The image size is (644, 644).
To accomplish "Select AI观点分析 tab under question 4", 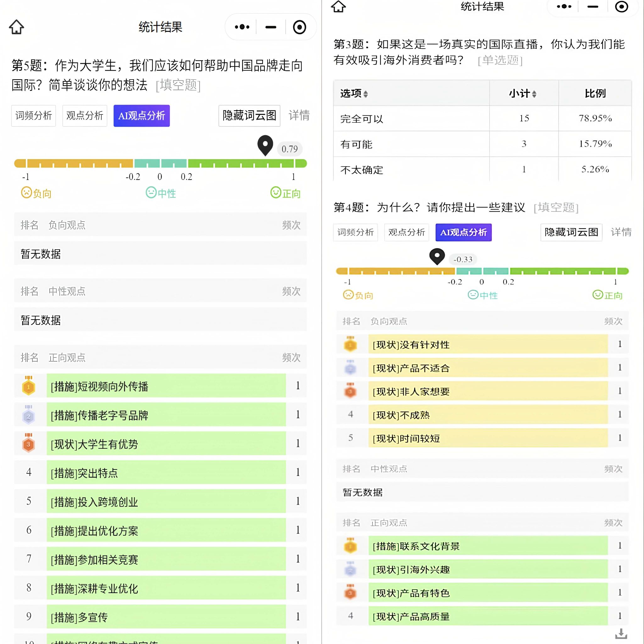I will (463, 232).
